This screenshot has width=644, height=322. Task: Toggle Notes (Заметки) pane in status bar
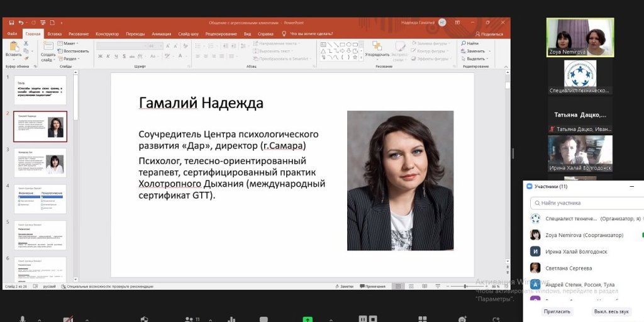click(x=344, y=286)
